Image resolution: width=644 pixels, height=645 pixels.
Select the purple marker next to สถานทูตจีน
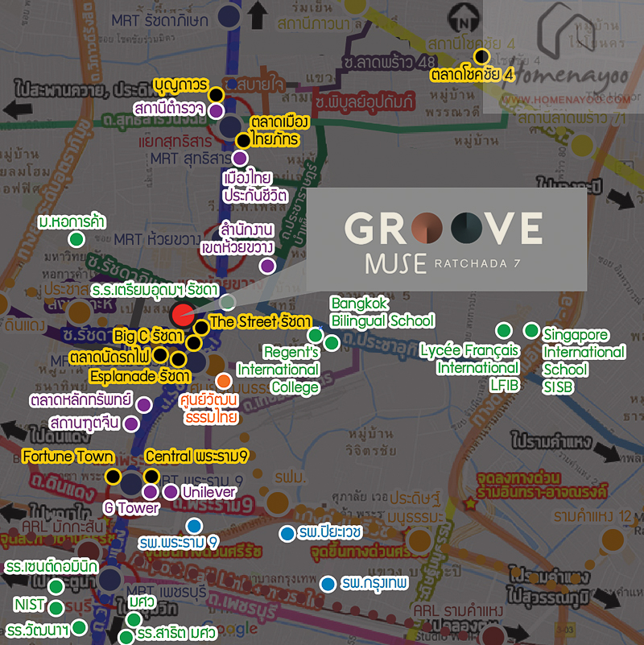(131, 424)
